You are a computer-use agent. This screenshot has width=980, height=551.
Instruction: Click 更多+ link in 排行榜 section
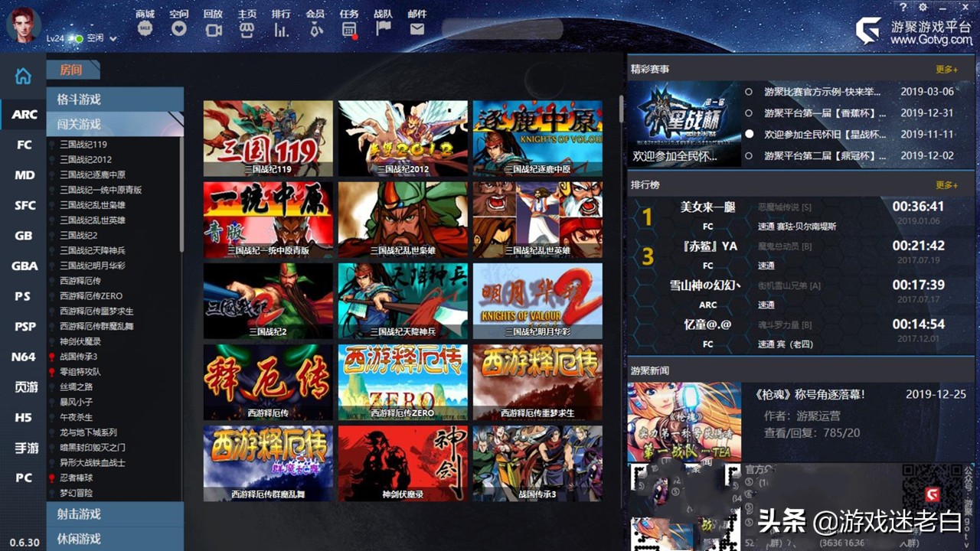(x=946, y=185)
